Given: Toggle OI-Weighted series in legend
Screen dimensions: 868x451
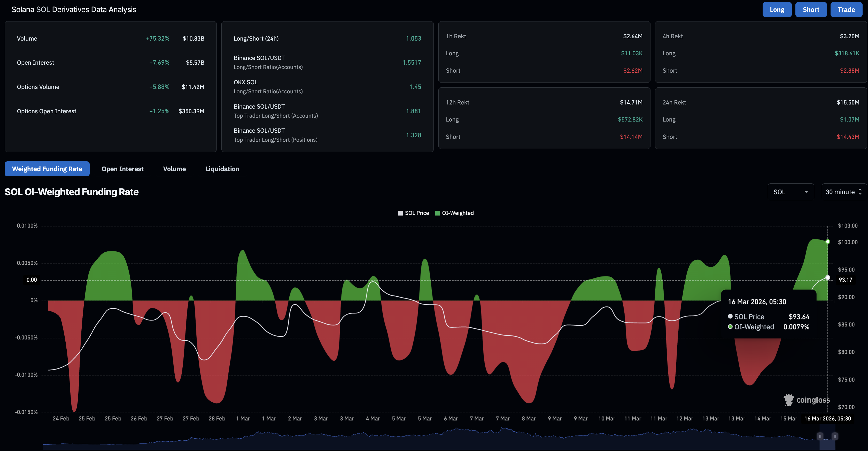Looking at the screenshot, I should [458, 213].
